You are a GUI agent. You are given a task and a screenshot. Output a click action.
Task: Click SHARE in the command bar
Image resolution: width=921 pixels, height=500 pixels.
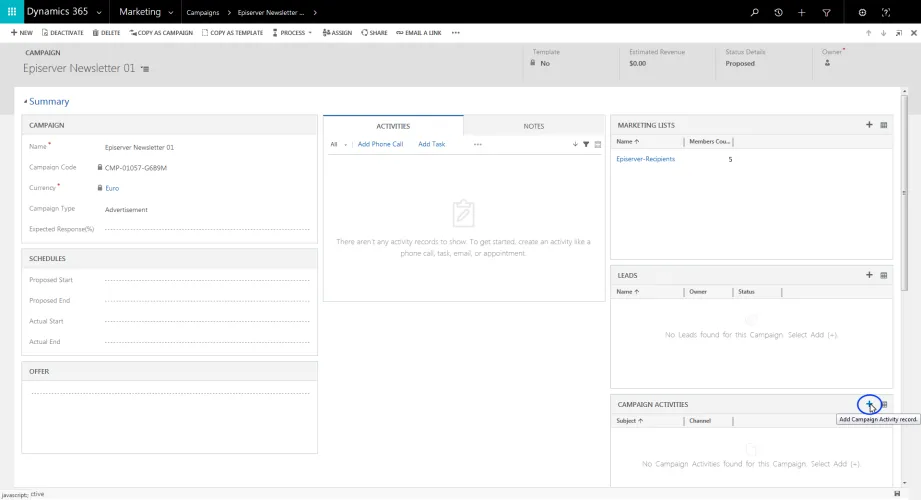pyautogui.click(x=374, y=33)
